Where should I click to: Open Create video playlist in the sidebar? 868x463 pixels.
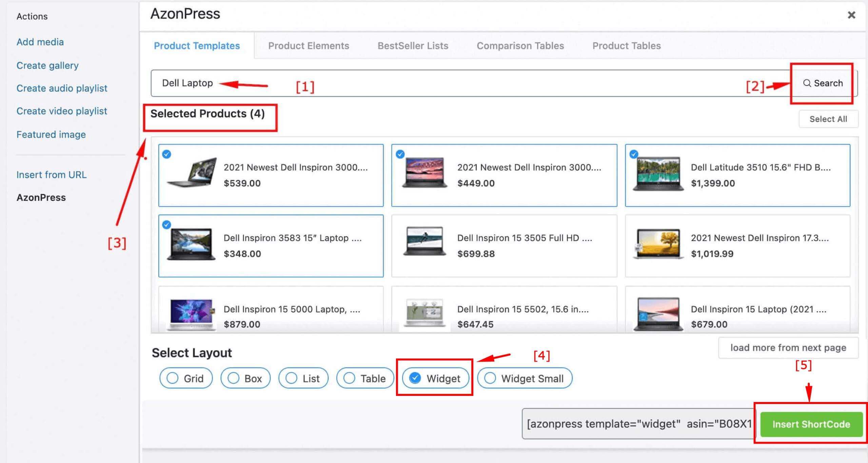62,111
